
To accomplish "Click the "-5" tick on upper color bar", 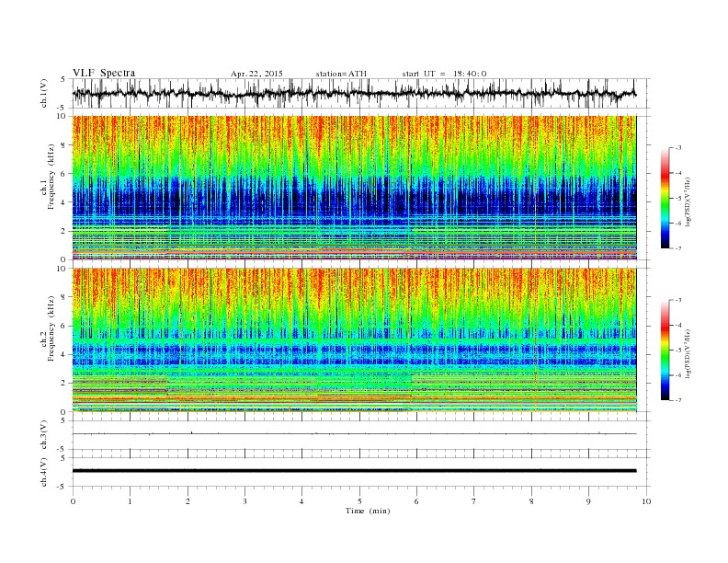I will coord(677,198).
